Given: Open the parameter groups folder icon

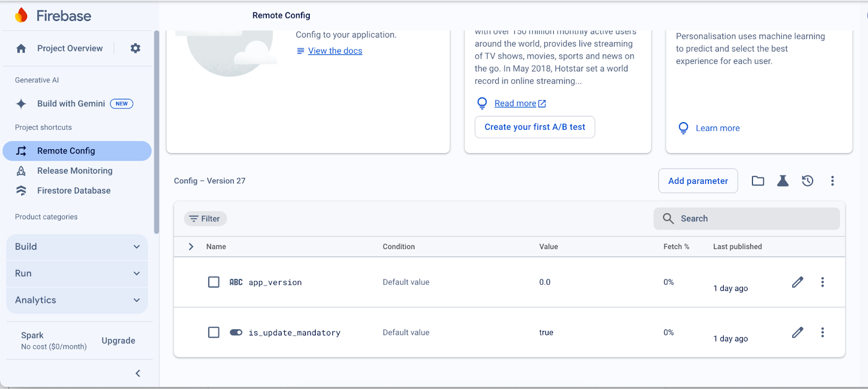Looking at the screenshot, I should pos(758,181).
